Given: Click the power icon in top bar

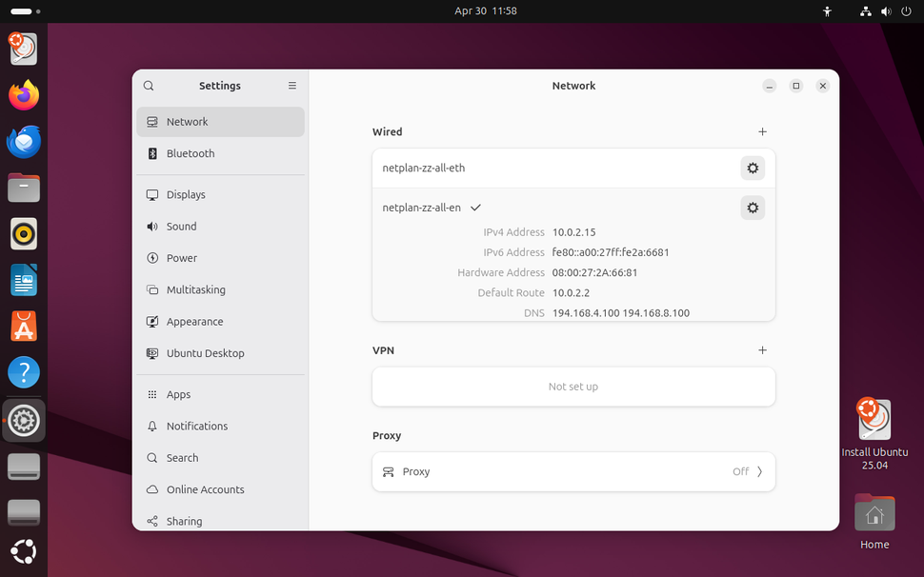Looking at the screenshot, I should click(906, 11).
